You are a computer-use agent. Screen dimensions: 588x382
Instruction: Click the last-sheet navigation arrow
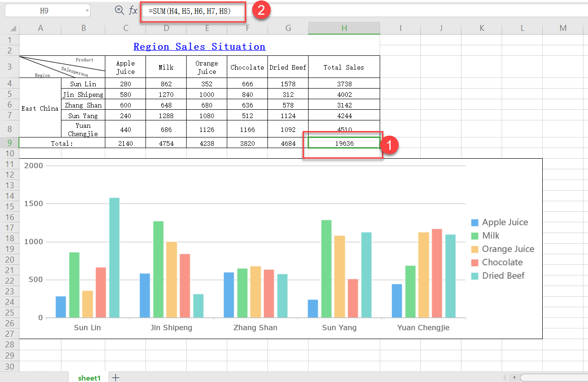click(55, 377)
